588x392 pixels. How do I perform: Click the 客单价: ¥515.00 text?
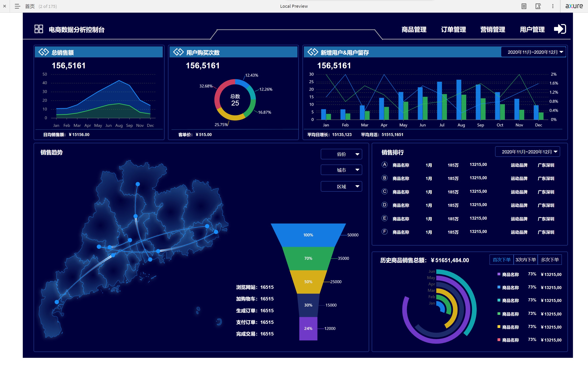coord(195,135)
